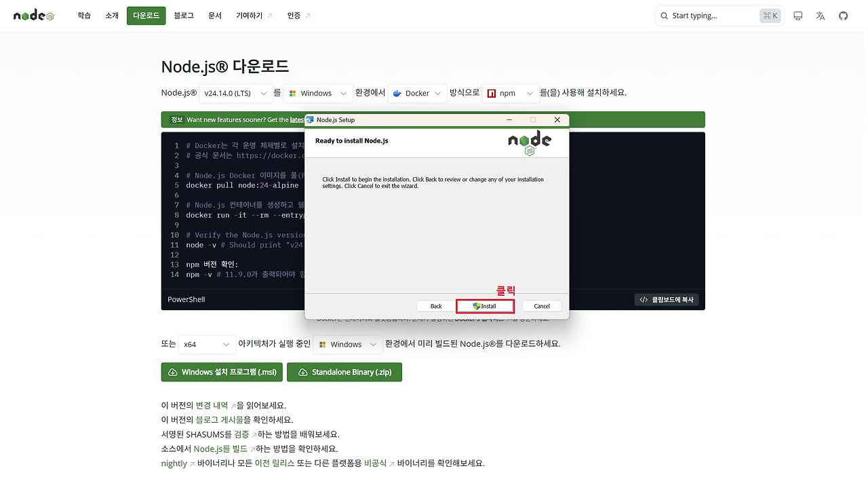Click the npm logo icon
The height and width of the screenshot is (479, 868).
click(491, 94)
